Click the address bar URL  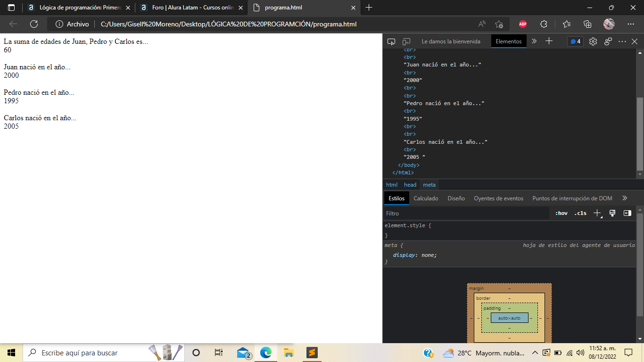click(x=229, y=24)
